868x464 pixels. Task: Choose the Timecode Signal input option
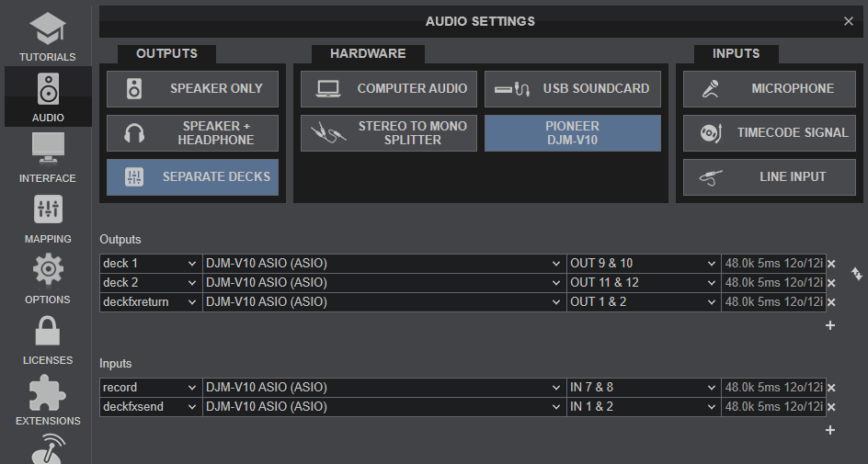[x=770, y=132]
